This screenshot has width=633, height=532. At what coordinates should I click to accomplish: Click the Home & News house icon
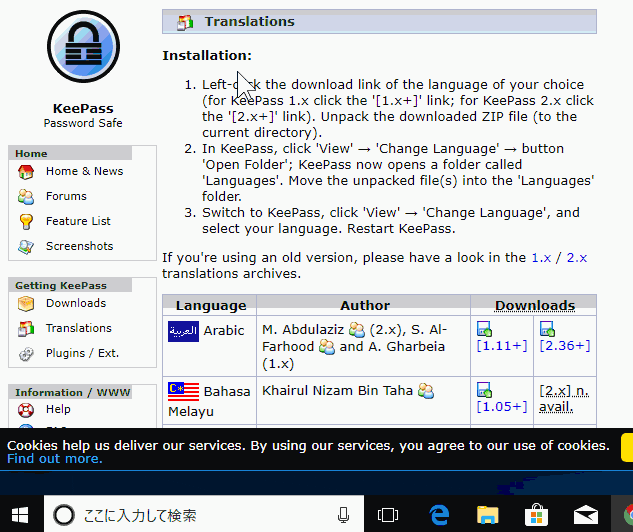pyautogui.click(x=26, y=172)
